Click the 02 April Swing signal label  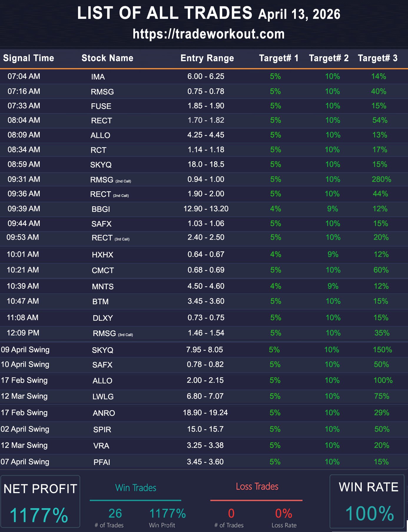pos(25,429)
